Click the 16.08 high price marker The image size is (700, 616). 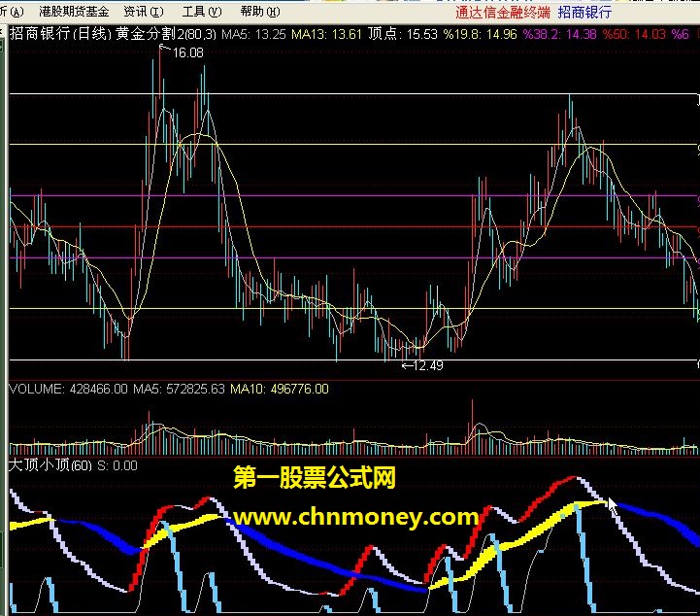[187, 52]
